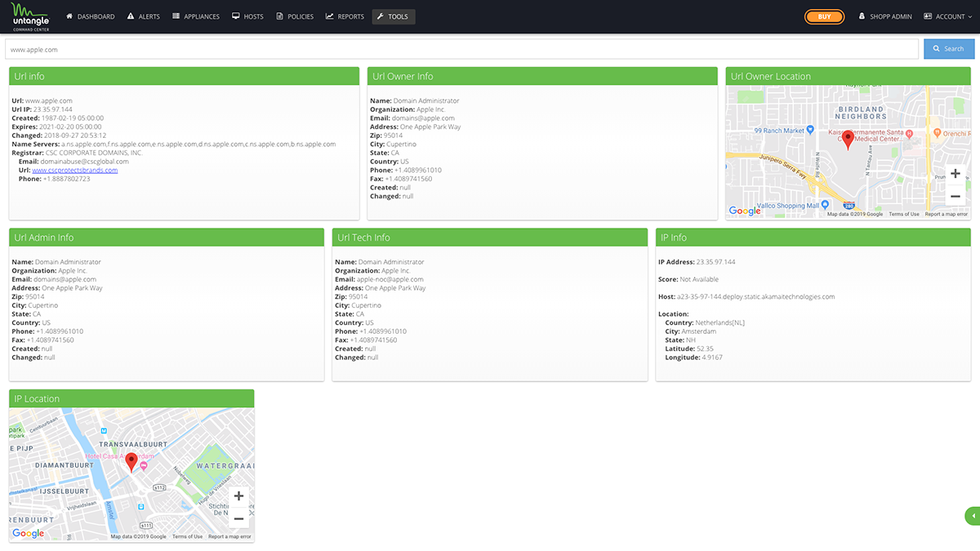The image size is (980, 551).
Task: View the Reports section
Action: coord(345,16)
